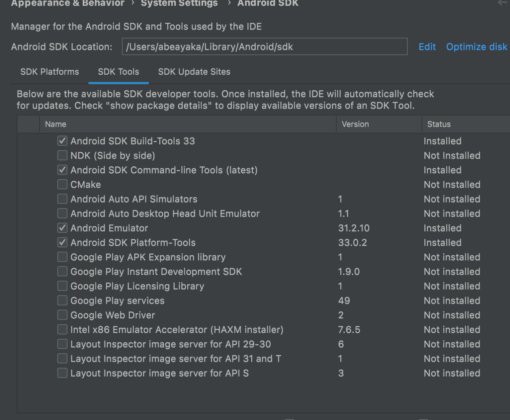Enable the CMake checkbox
The height and width of the screenshot is (420, 510).
62,184
